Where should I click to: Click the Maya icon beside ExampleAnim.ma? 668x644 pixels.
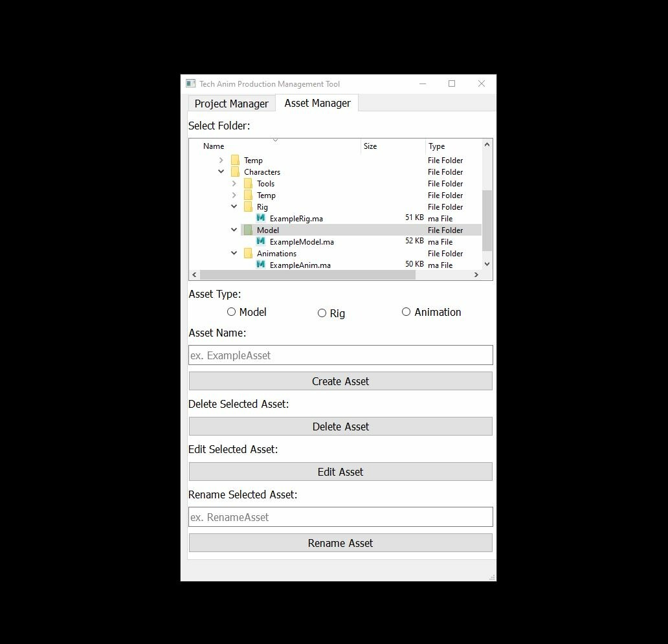click(260, 265)
